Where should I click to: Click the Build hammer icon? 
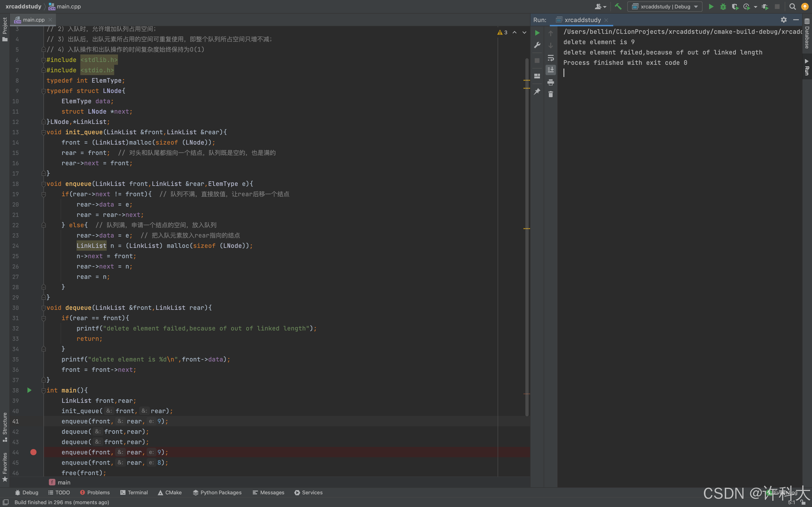(618, 6)
